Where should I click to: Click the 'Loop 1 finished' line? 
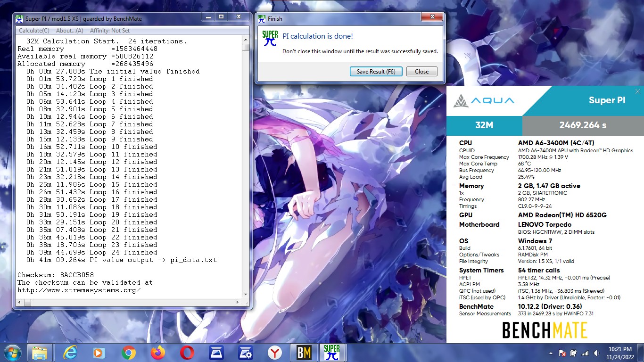[x=90, y=79]
